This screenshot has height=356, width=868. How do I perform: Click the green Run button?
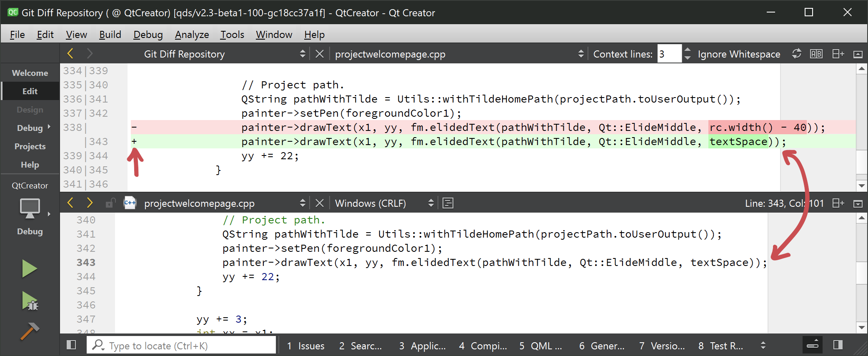(x=29, y=268)
